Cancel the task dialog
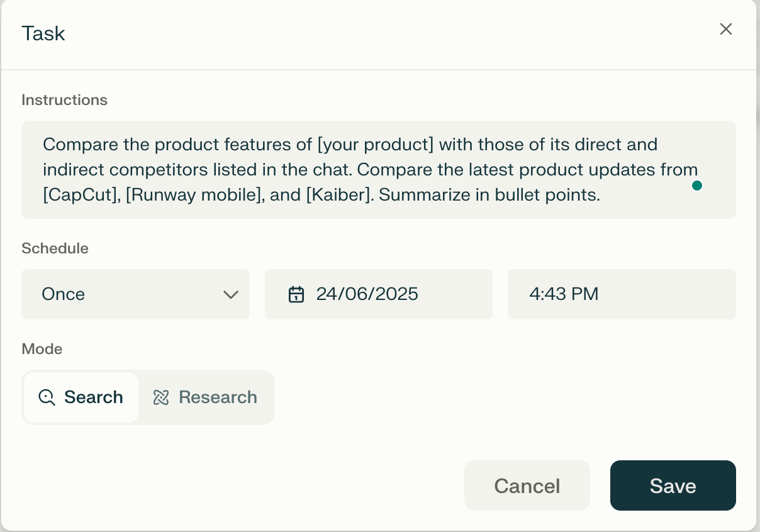The height and width of the screenshot is (532, 760). pyautogui.click(x=527, y=485)
